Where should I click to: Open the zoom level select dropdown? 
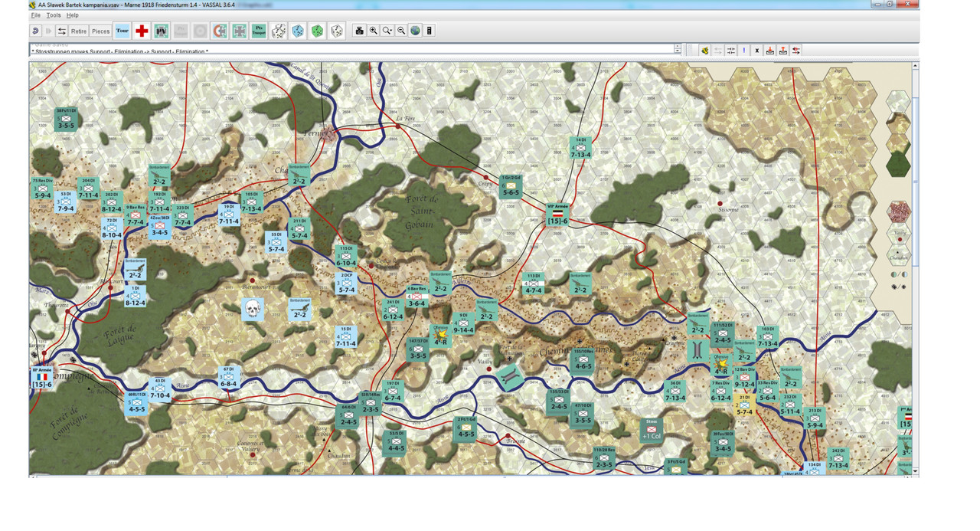[x=387, y=31]
